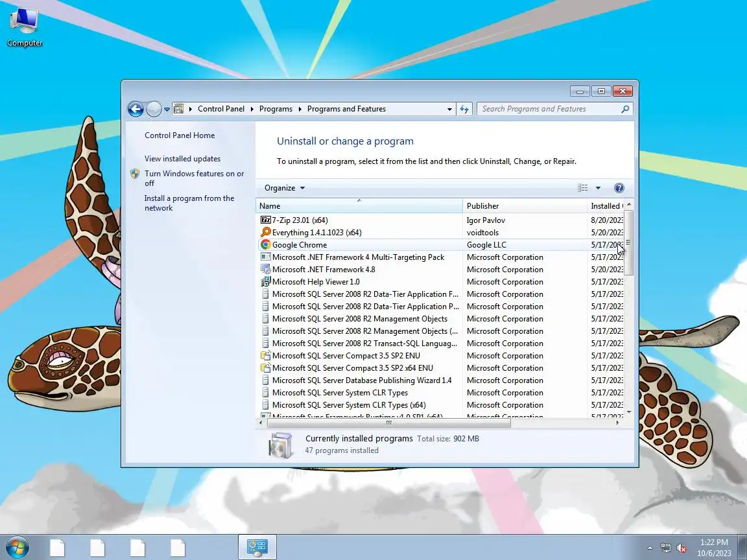Expand arrow after Control Panel breadcrumb

click(x=252, y=109)
